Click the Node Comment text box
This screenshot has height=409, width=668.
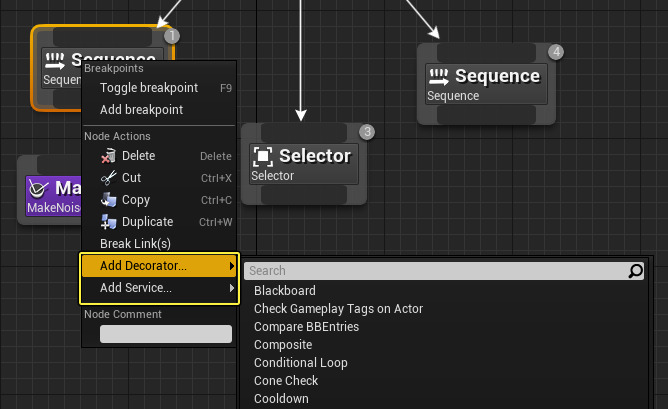click(165, 334)
